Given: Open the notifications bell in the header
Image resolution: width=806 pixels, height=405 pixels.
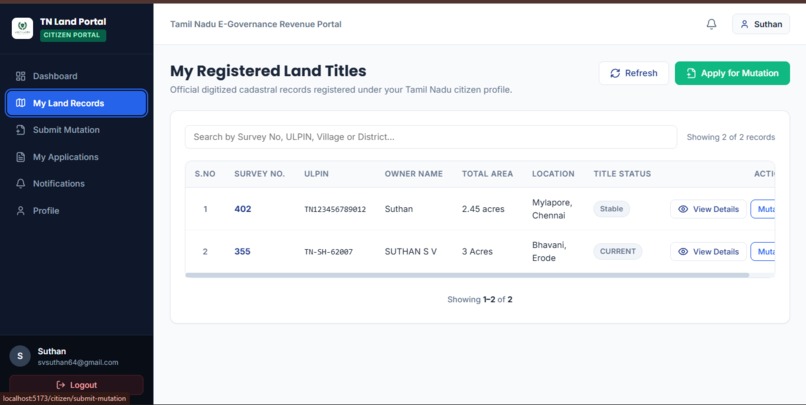Looking at the screenshot, I should (x=711, y=24).
